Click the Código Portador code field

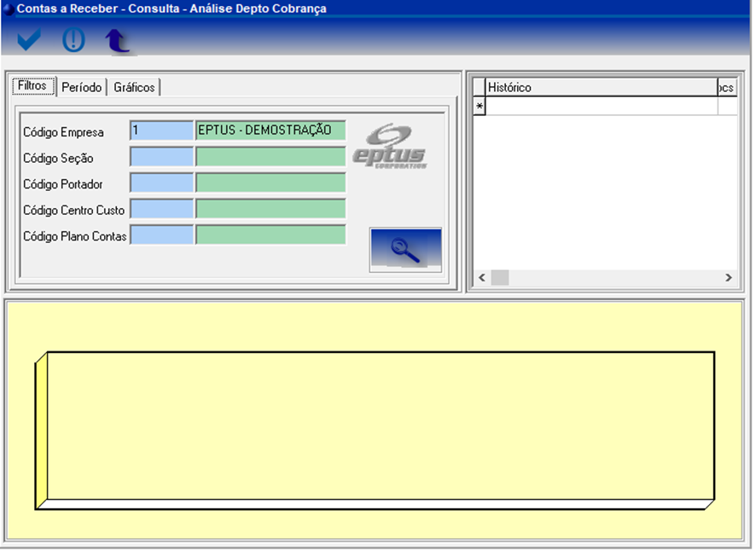[161, 183]
